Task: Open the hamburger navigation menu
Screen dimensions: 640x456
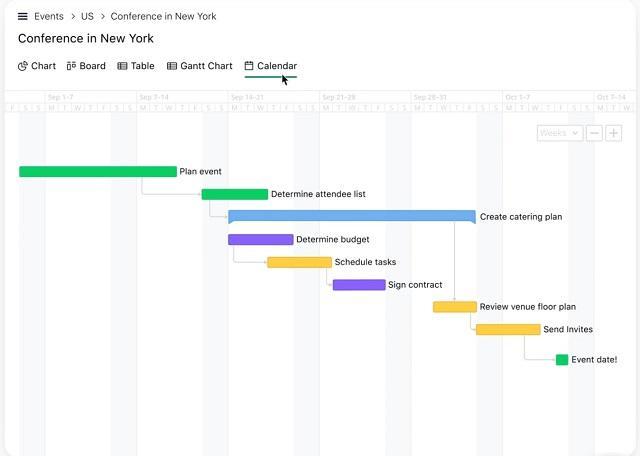Action: click(x=23, y=17)
